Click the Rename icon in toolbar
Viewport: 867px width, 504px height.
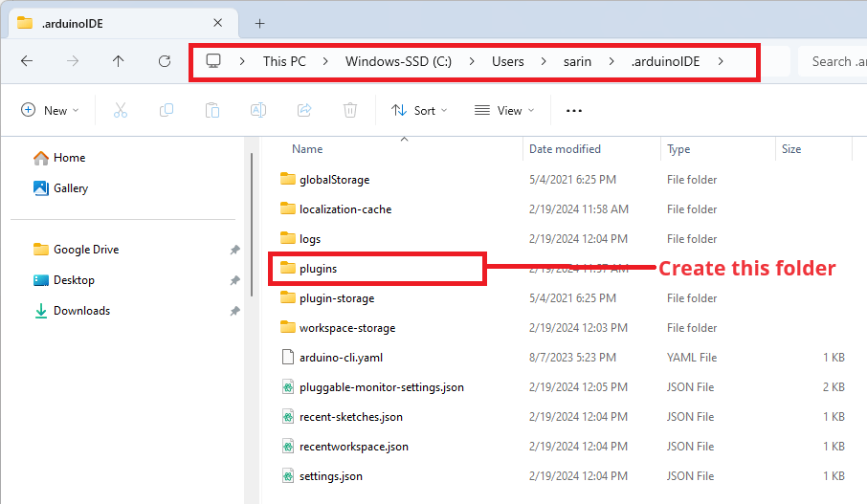[x=258, y=110]
